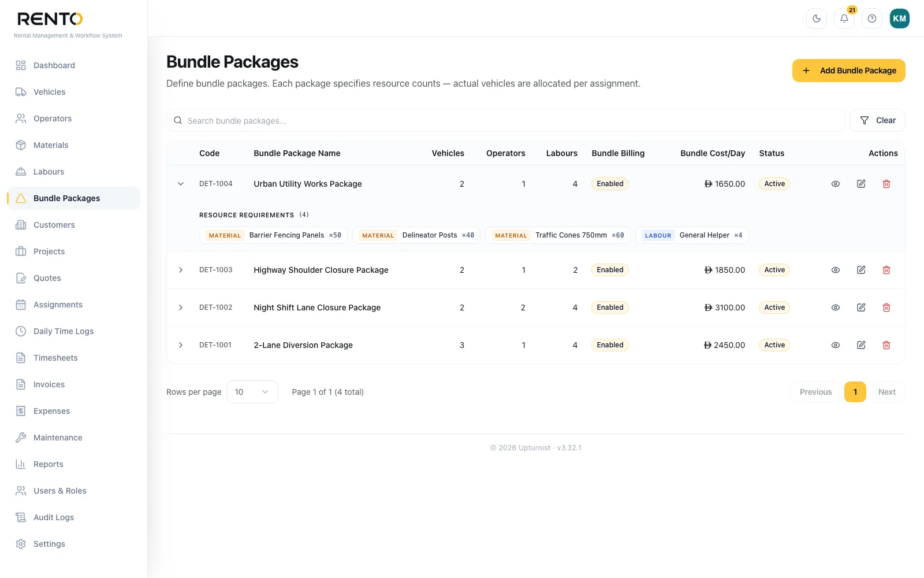Open the Maintenance section
The height and width of the screenshot is (578, 924).
pyautogui.click(x=73, y=438)
